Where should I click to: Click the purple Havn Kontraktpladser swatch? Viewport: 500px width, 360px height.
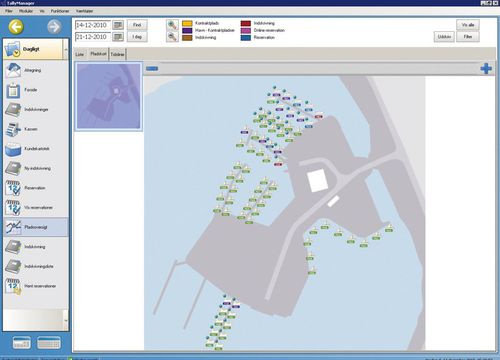click(187, 30)
